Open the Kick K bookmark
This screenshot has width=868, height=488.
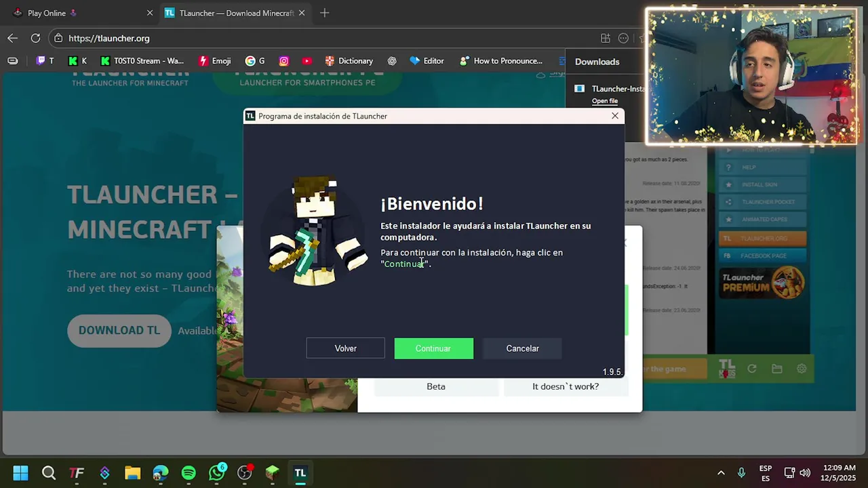point(78,60)
